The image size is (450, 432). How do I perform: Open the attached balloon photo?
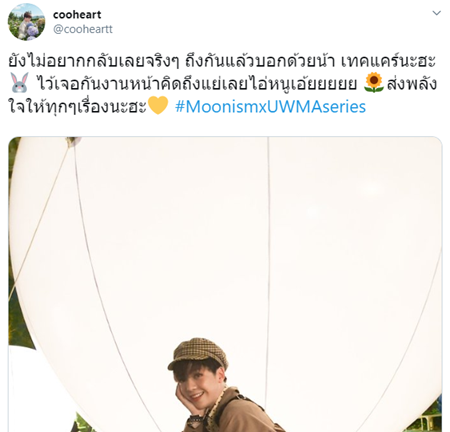(225, 284)
